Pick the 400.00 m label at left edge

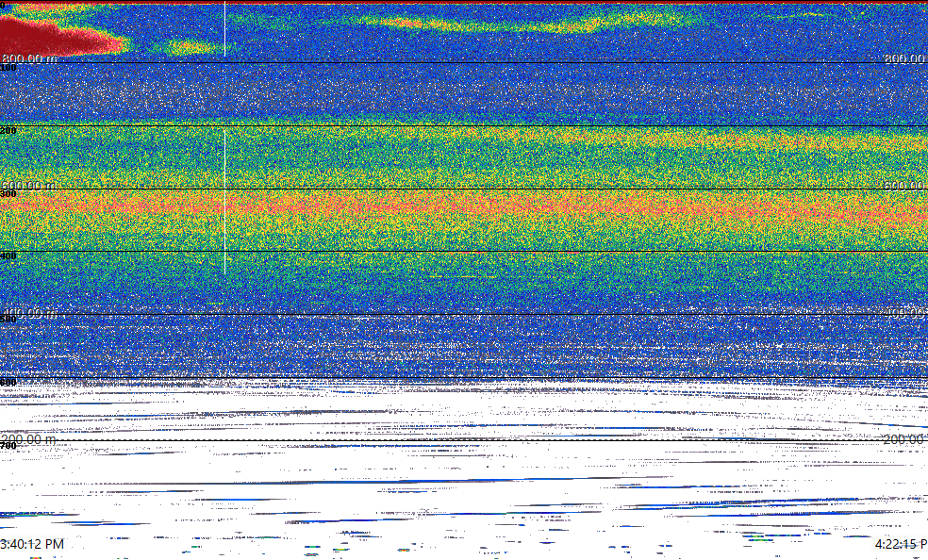point(29,313)
